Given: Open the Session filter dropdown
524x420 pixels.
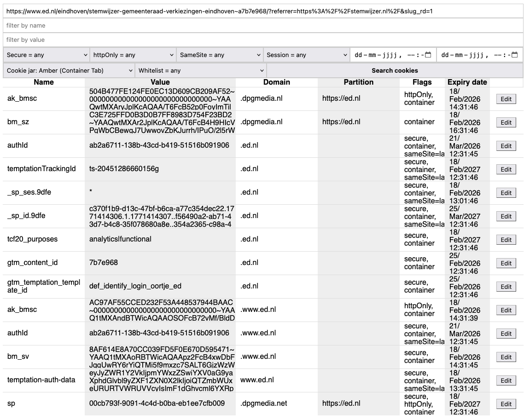Looking at the screenshot, I should click(x=306, y=55).
